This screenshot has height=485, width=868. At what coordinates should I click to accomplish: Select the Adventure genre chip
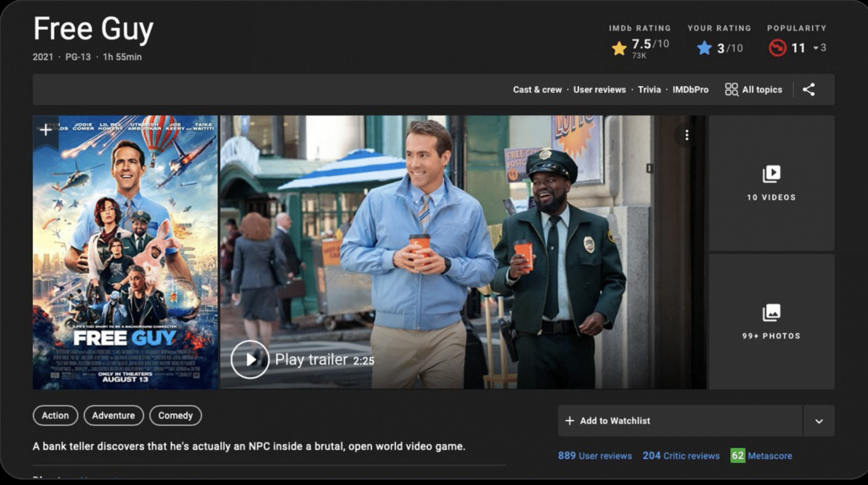tap(113, 416)
